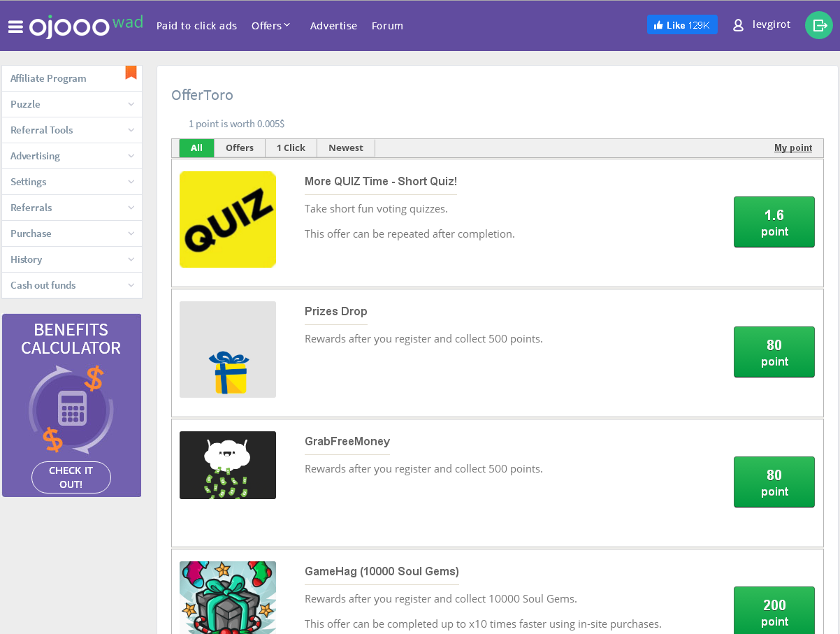
Task: Switch to the Offers filter tab
Action: [240, 148]
